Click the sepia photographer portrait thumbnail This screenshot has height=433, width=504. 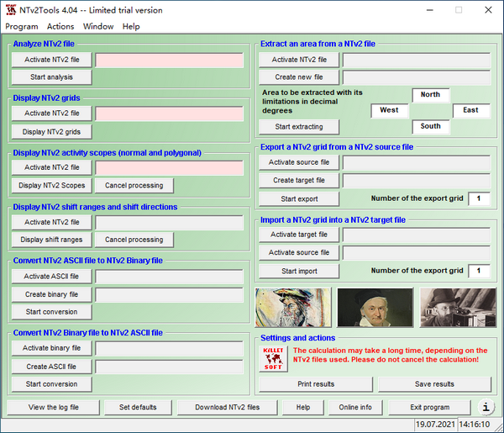458,307
